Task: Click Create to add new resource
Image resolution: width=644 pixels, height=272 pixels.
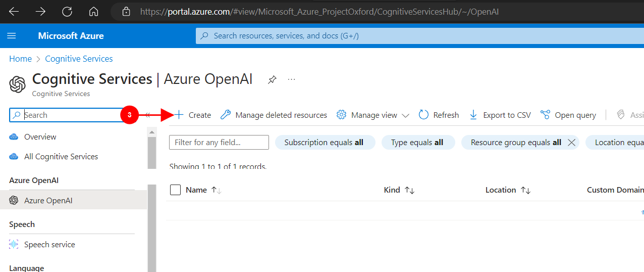Action: point(193,115)
